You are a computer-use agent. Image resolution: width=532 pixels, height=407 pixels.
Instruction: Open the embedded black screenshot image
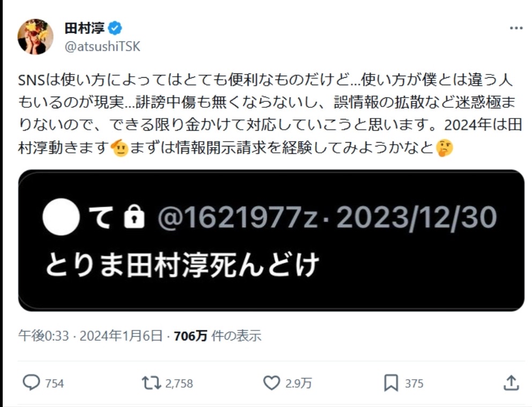[x=271, y=240]
